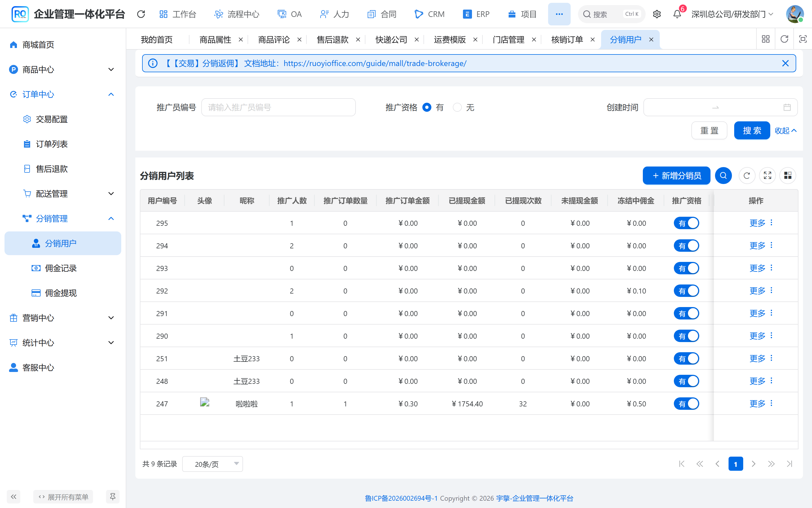Screen dimensions: 812x508
Task: Toggle 推广资格 switch for user 292
Action: point(687,291)
